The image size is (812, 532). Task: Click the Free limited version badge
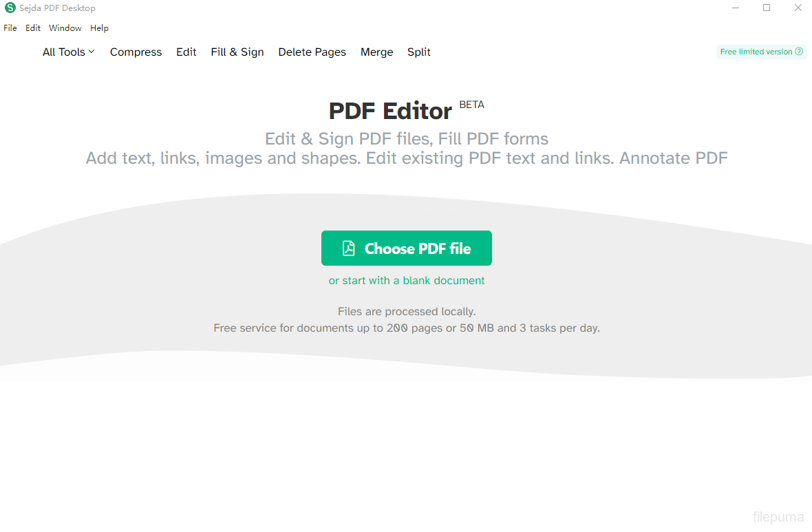pos(756,52)
